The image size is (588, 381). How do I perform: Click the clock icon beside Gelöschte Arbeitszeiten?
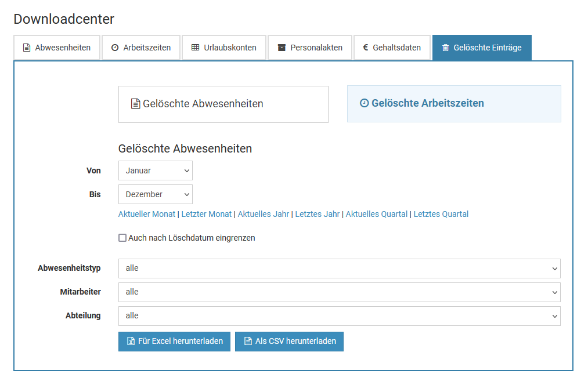pyautogui.click(x=364, y=103)
